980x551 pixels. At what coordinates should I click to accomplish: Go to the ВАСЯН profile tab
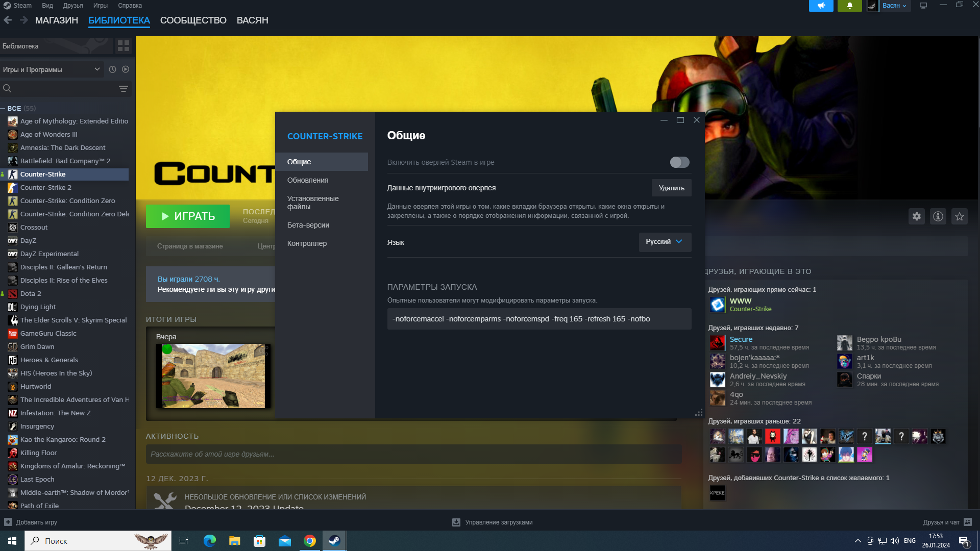click(252, 20)
